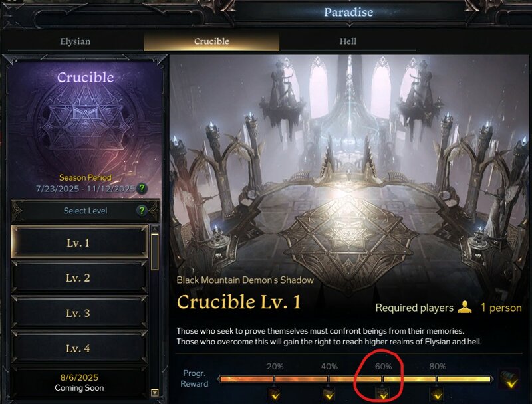
Task: Click the 40% reward chest icon
Action: (x=329, y=394)
